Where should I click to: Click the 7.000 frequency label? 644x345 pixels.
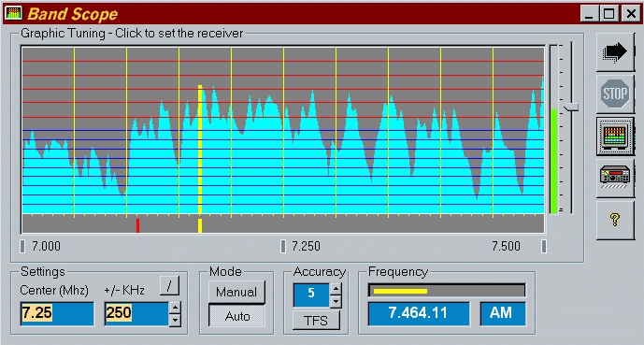pos(46,247)
